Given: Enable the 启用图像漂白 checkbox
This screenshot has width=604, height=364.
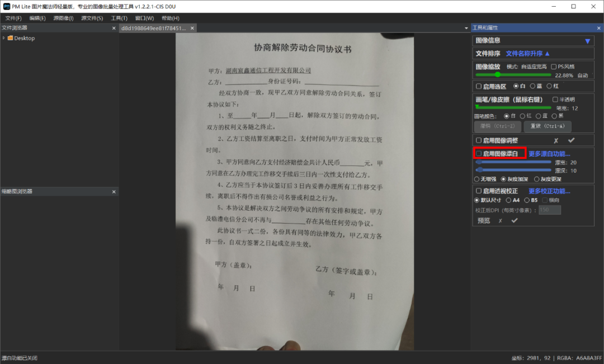Looking at the screenshot, I should (478, 154).
